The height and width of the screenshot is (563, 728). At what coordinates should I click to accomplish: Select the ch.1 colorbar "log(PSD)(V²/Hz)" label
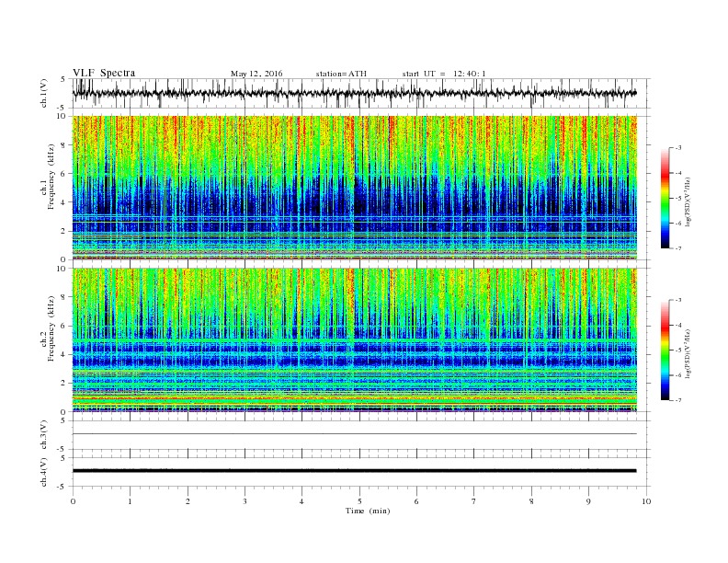click(688, 202)
